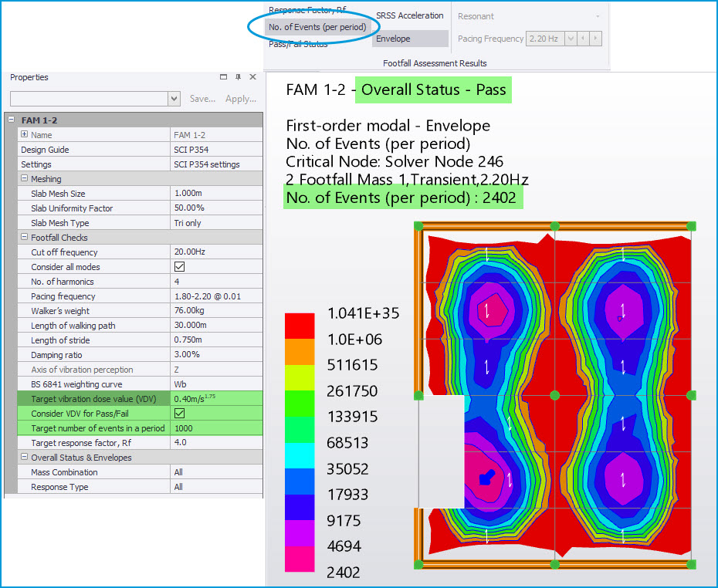The image size is (718, 588).
Task: Uncheck Consider VDV for Pass/Fail
Action: (180, 414)
